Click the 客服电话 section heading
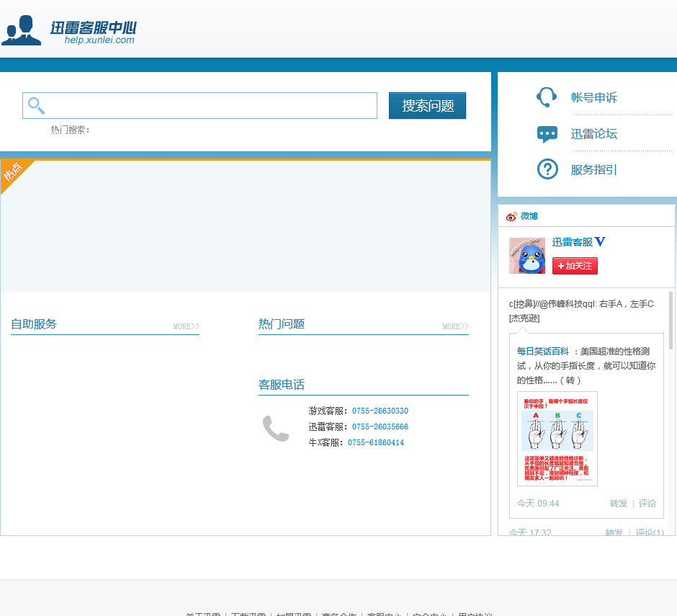Viewport: 677px width, 616px height. 282,385
